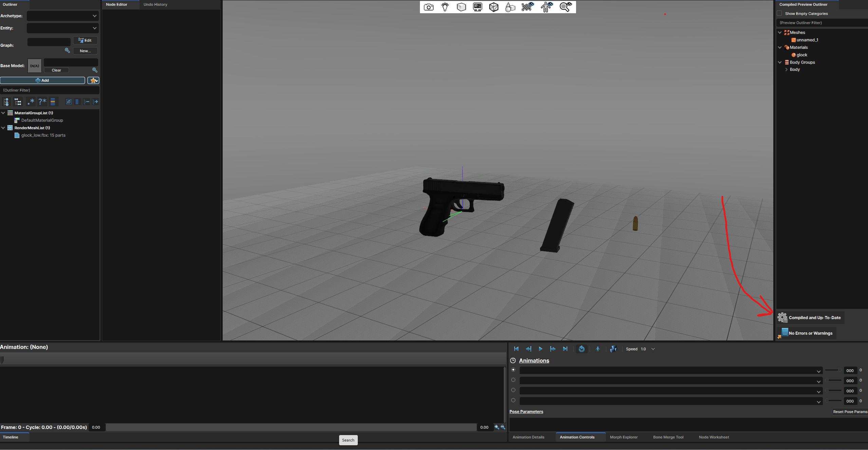Select the wireframe cube display icon

coord(494,7)
